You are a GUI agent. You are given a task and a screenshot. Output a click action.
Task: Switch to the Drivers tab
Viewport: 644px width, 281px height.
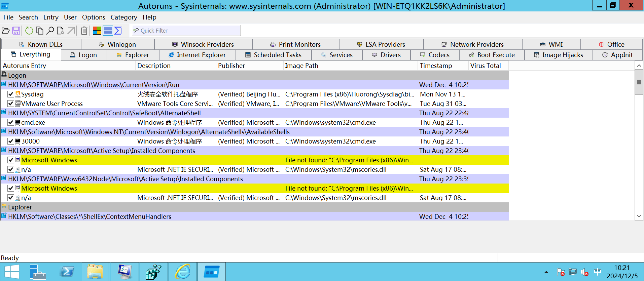[386, 55]
